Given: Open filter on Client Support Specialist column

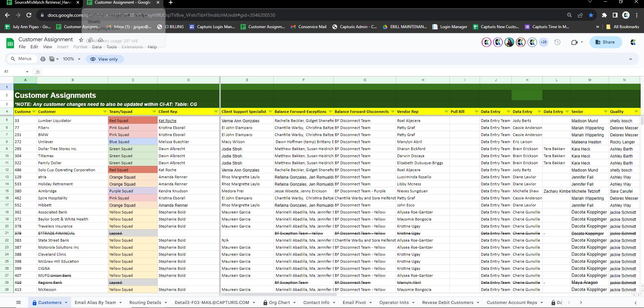Looking at the screenshot, I should (270, 112).
